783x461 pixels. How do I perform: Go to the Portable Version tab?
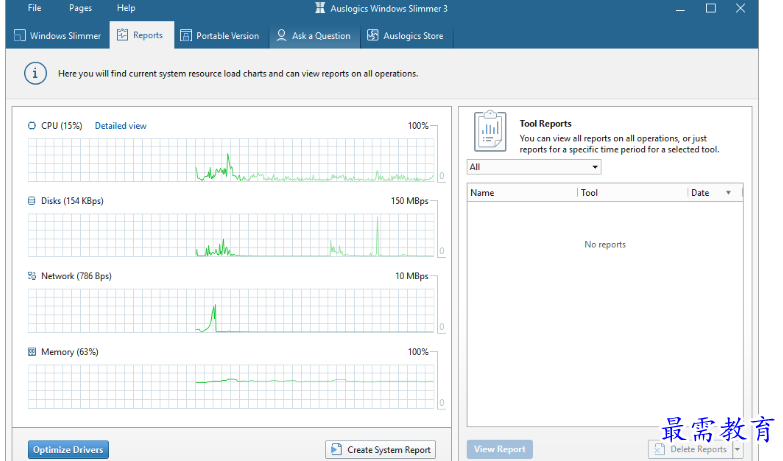[x=219, y=36]
